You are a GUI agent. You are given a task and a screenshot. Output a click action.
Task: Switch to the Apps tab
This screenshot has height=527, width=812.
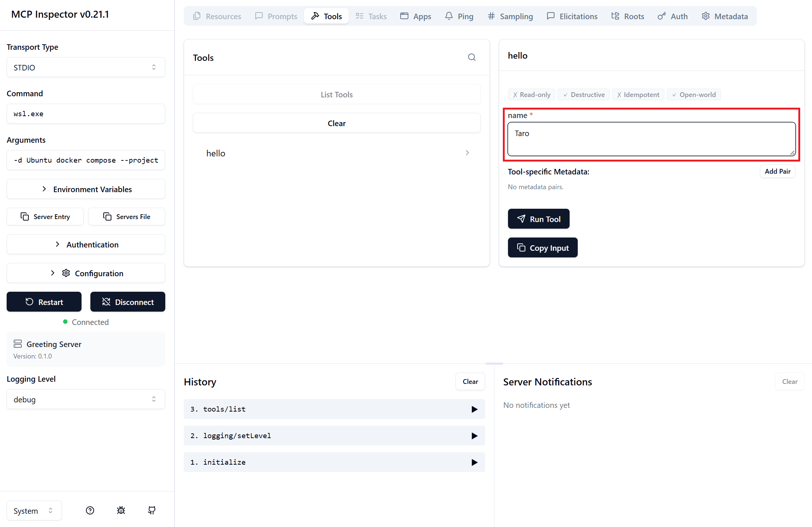[416, 16]
